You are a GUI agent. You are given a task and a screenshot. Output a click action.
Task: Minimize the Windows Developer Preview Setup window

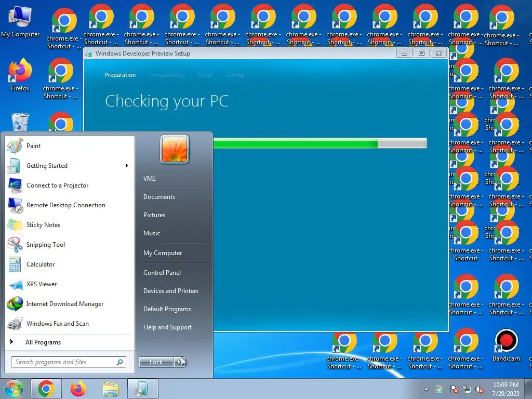coord(404,54)
